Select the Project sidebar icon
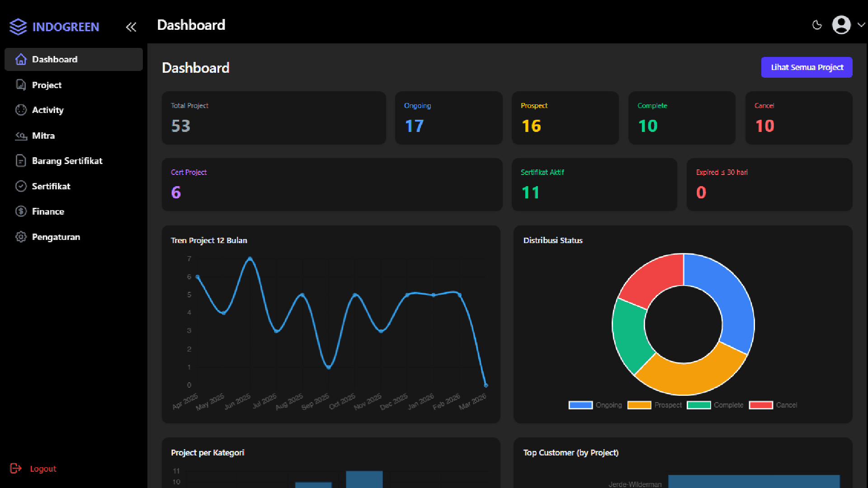 20,85
